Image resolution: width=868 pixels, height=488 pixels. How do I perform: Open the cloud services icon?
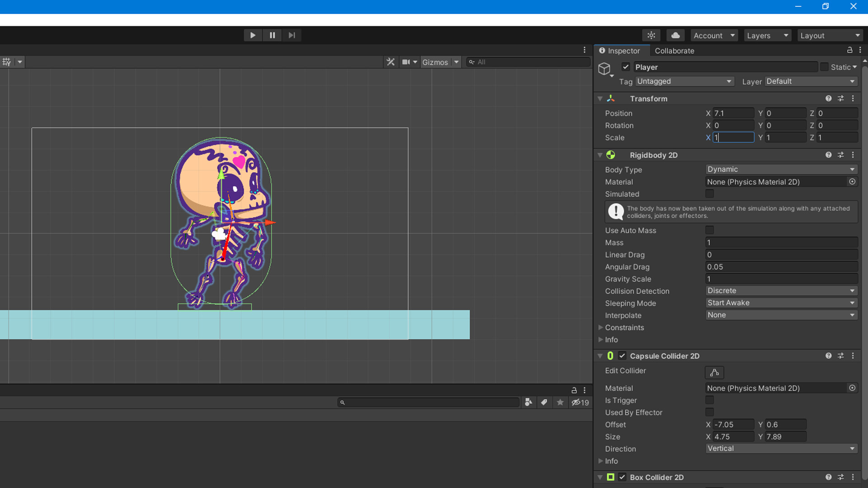pyautogui.click(x=675, y=35)
